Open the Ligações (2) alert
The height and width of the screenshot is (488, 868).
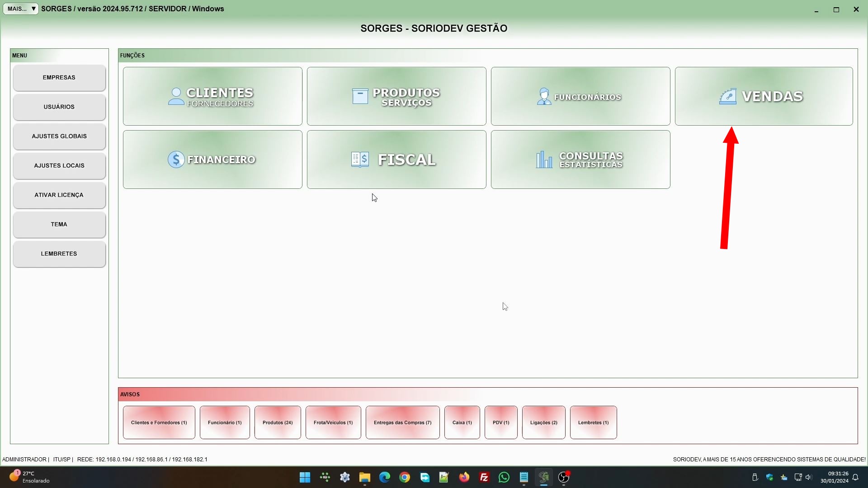pos(543,422)
